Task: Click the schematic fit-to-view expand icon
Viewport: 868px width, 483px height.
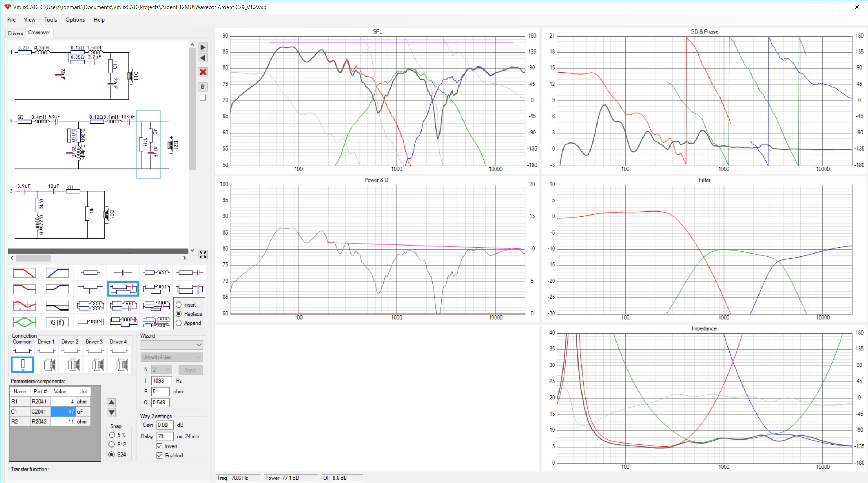Action: tap(203, 254)
